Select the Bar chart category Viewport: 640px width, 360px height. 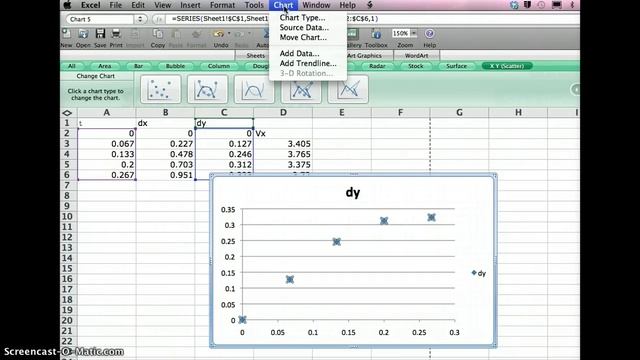pos(138,66)
